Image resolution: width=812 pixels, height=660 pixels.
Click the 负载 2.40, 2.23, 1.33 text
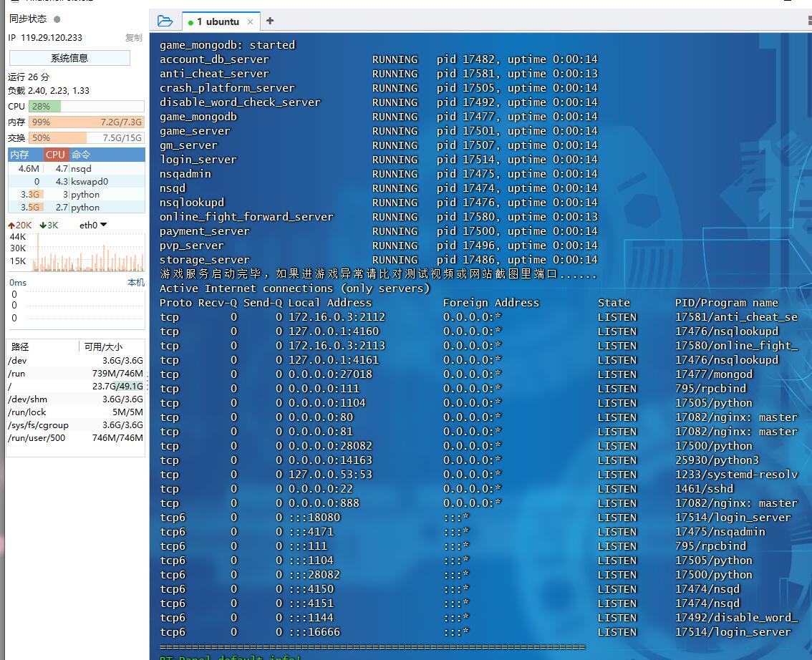tap(49, 91)
